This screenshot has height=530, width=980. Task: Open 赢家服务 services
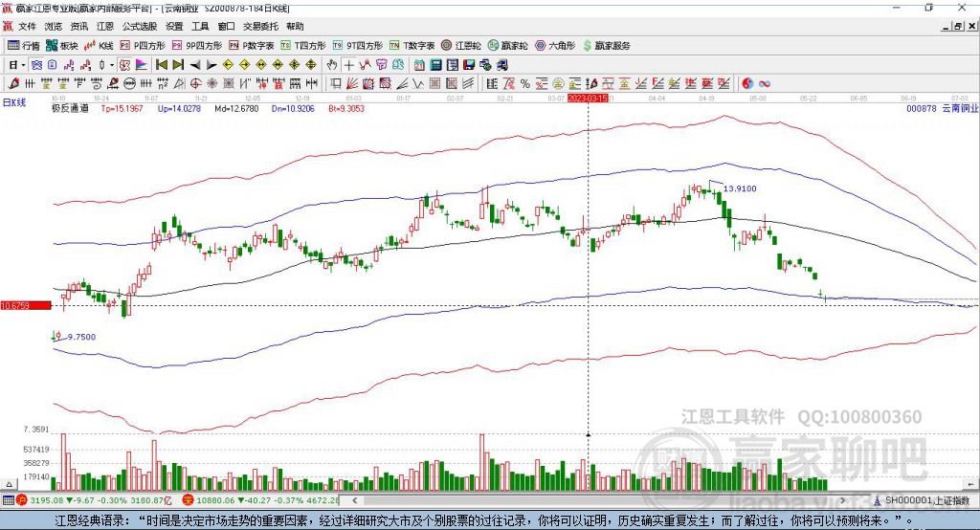(x=607, y=46)
